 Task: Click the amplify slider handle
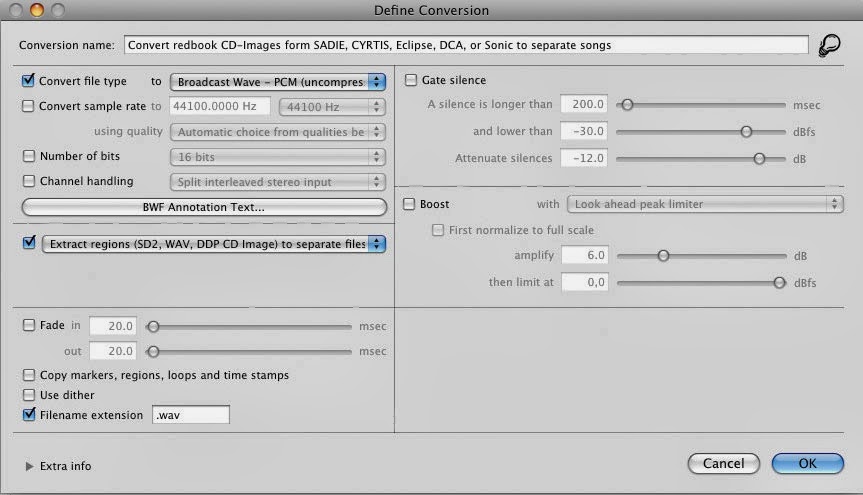click(x=662, y=256)
